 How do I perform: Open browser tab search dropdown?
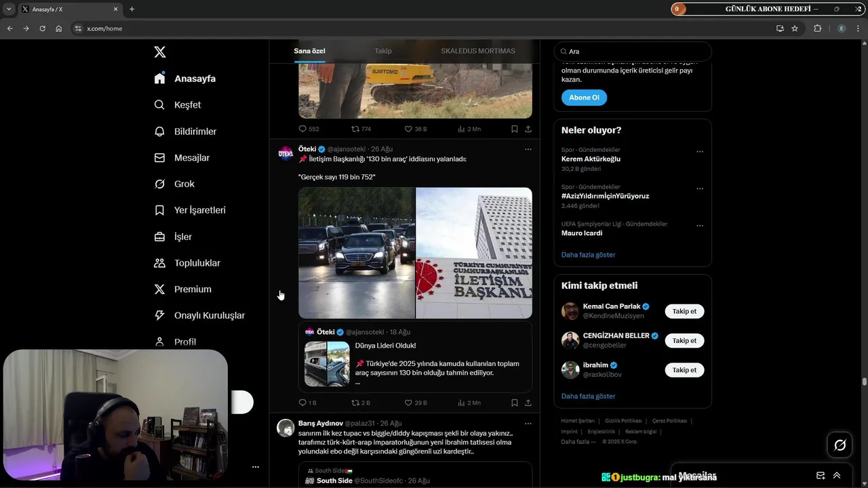pos(9,9)
